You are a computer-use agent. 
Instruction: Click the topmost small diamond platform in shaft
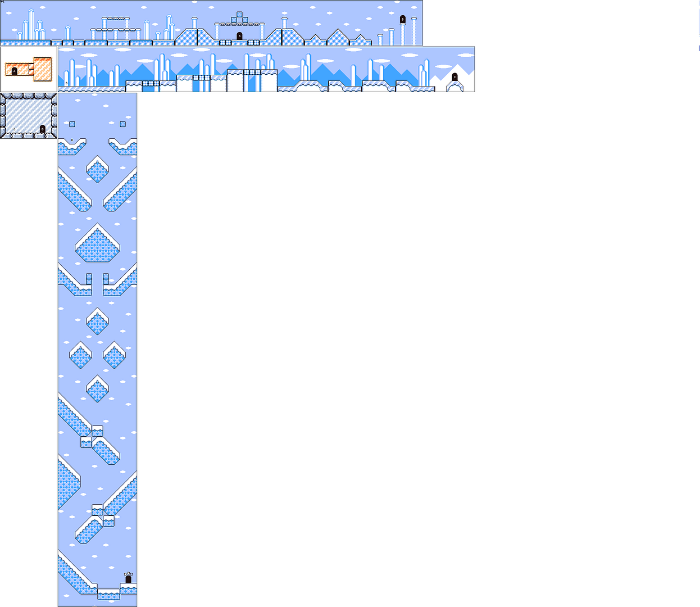click(97, 169)
